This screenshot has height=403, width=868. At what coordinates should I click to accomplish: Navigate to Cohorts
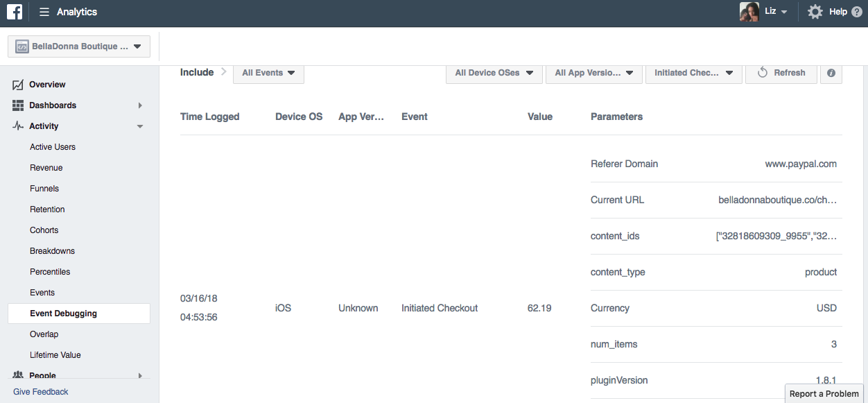44,230
